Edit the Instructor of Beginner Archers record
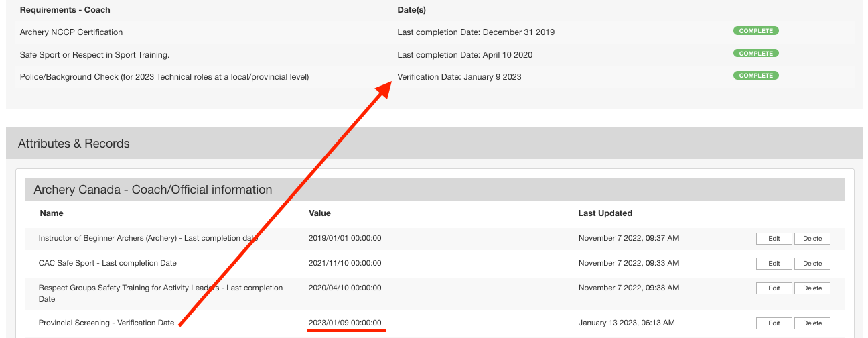The image size is (868, 338). pyautogui.click(x=774, y=239)
